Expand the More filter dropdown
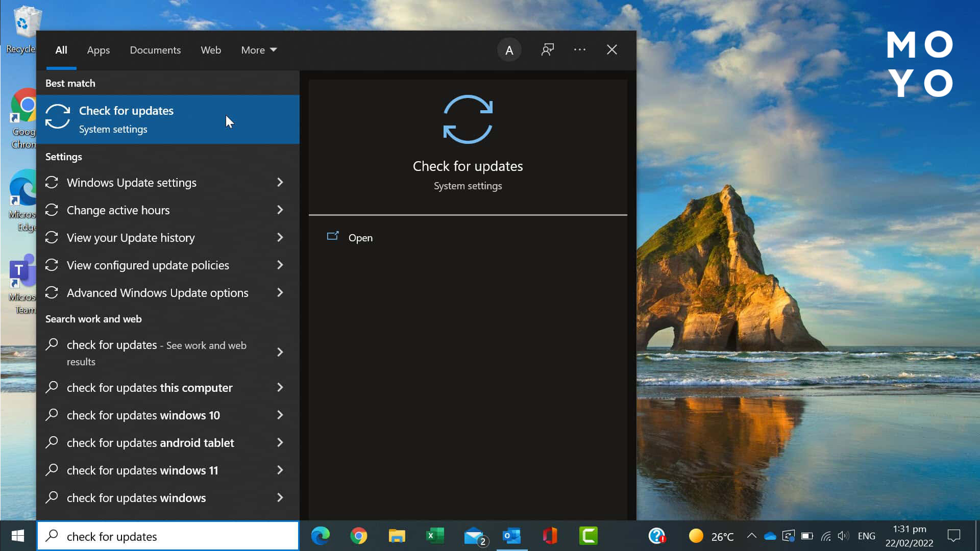 259,50
